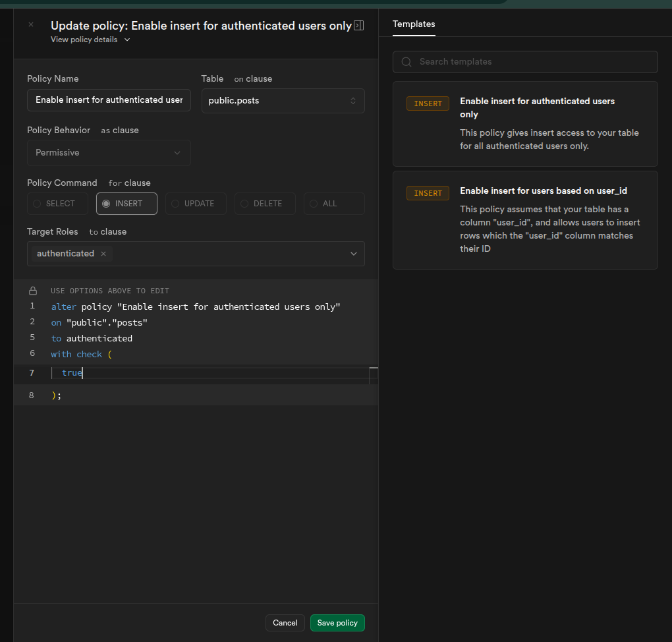Viewport: 672px width, 642px height.
Task: Select the UPDATE policy command
Action: pyautogui.click(x=196, y=204)
